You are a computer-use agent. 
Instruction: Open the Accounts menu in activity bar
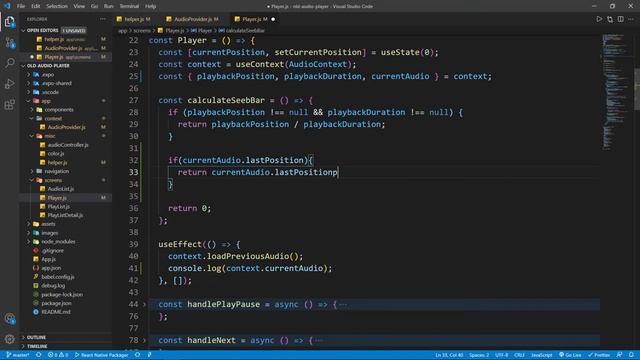9,318
